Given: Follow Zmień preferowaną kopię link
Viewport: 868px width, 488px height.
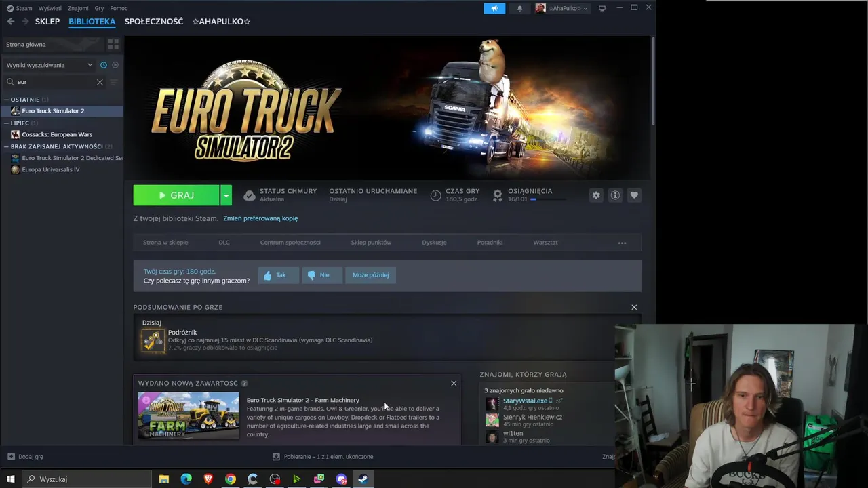Looking at the screenshot, I should (x=260, y=218).
